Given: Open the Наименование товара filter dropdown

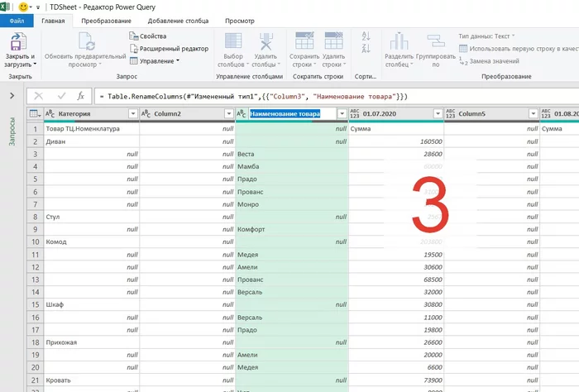Looking at the screenshot, I should 342,113.
